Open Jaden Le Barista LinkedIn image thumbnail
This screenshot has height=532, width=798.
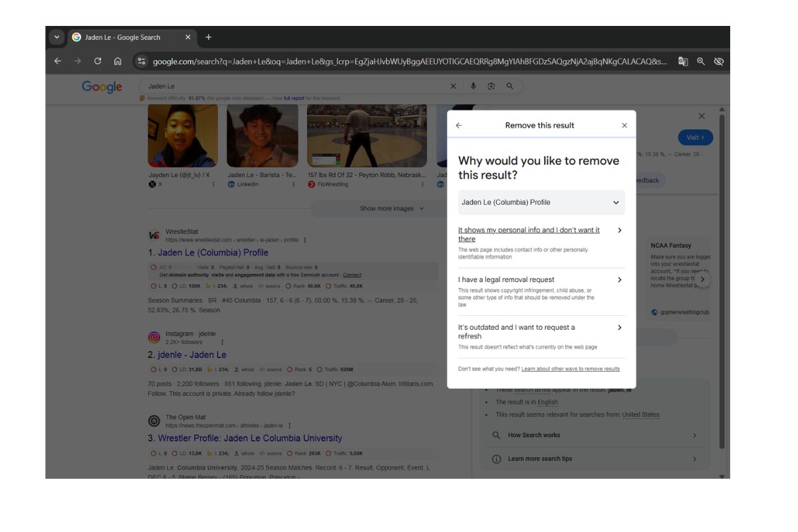coord(262,136)
